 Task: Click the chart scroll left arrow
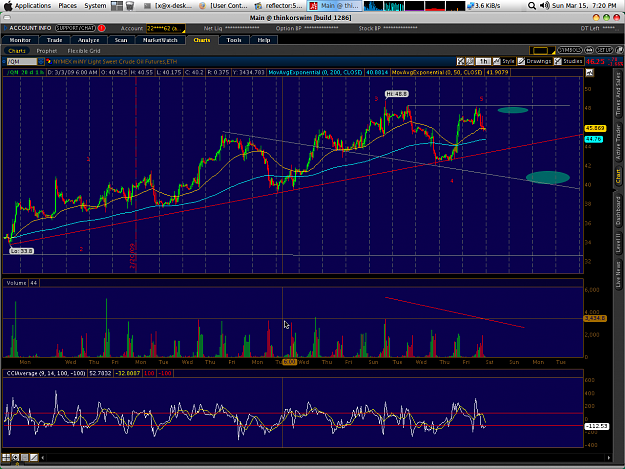pyautogui.click(x=43, y=458)
